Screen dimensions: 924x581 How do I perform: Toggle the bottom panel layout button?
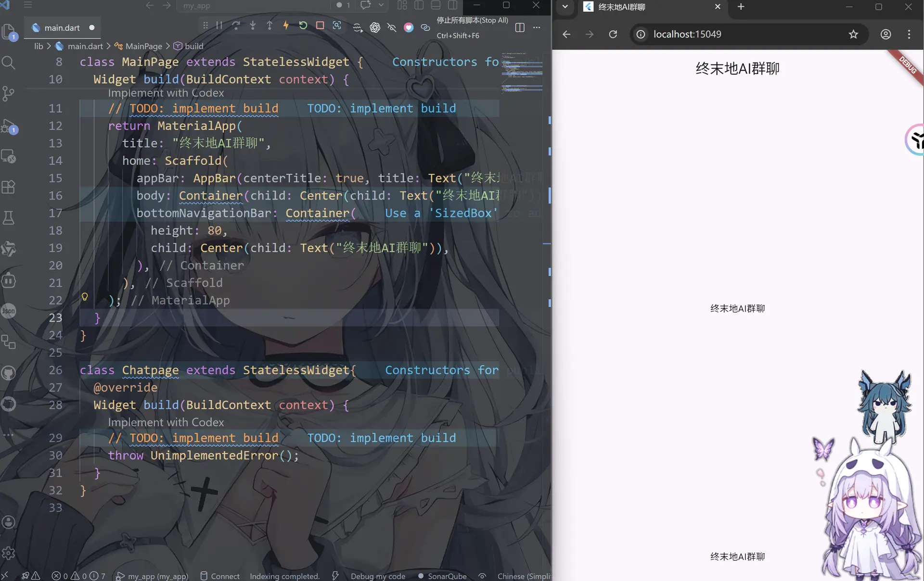point(436,5)
